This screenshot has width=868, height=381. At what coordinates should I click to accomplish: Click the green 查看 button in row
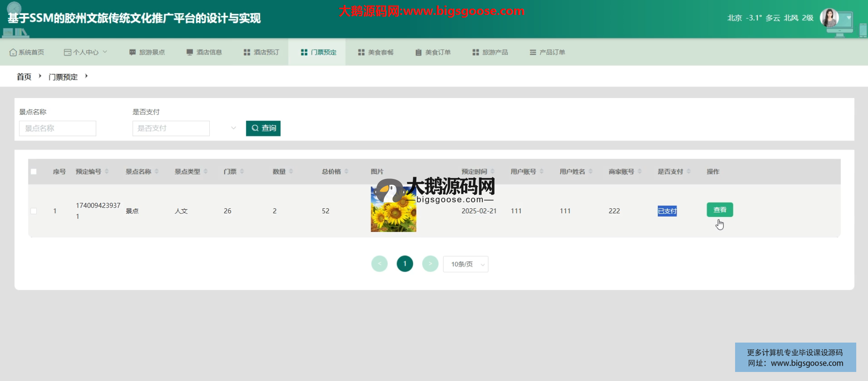pyautogui.click(x=720, y=210)
